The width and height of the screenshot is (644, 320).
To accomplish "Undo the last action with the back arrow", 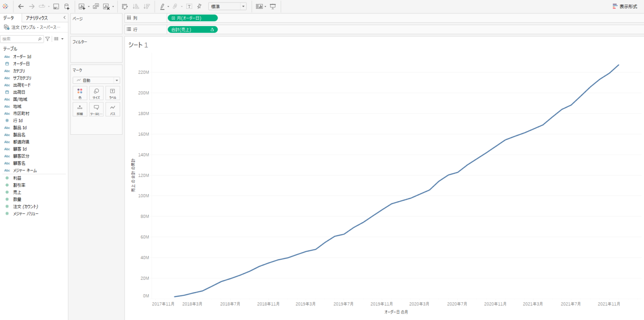I will coord(20,6).
